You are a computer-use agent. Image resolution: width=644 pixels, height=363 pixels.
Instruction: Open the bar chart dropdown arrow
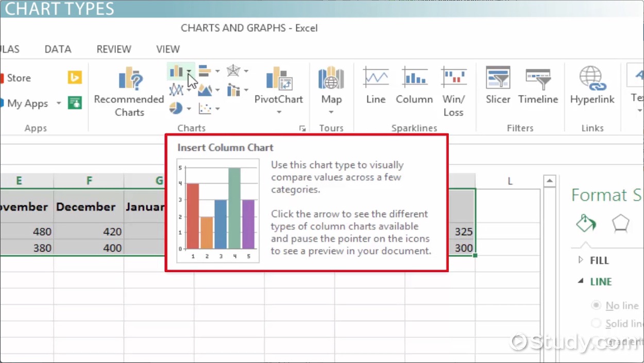click(217, 71)
